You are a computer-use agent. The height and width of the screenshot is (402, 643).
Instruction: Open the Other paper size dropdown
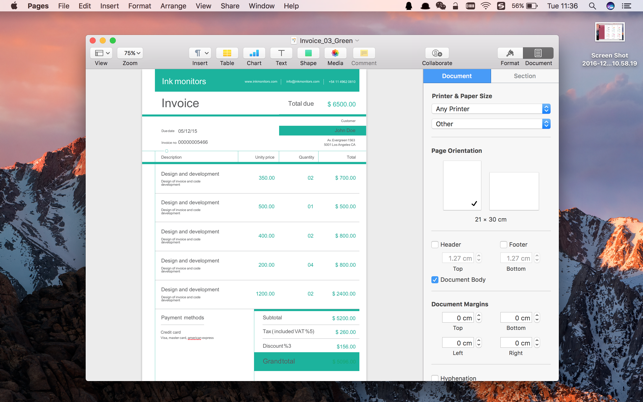491,124
